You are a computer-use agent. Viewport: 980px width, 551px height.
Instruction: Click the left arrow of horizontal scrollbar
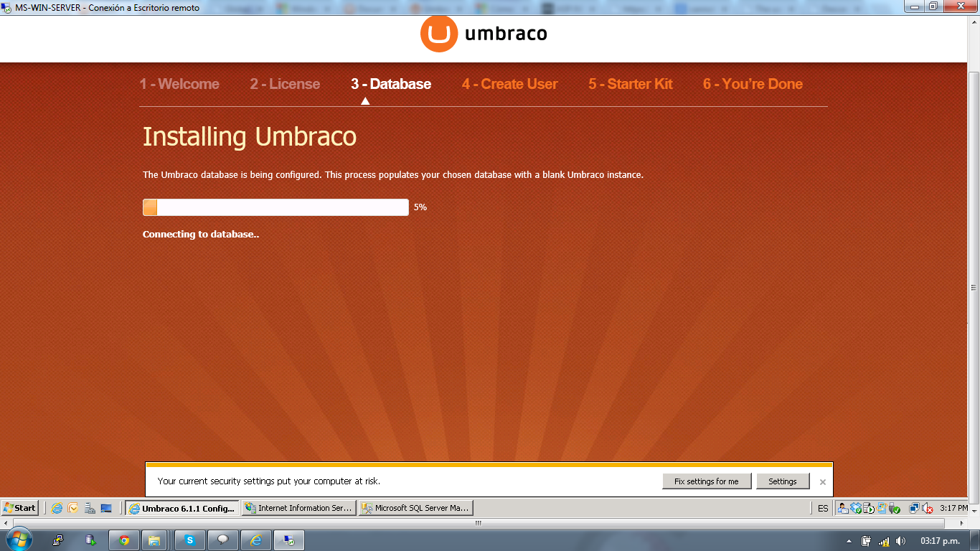click(x=5, y=523)
